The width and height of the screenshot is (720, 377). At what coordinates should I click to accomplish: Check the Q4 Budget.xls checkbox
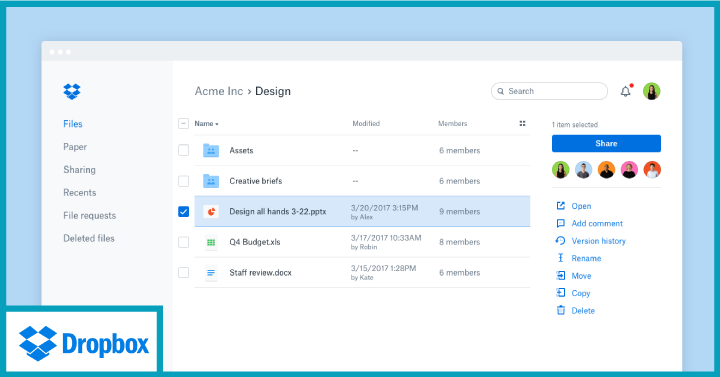[183, 242]
